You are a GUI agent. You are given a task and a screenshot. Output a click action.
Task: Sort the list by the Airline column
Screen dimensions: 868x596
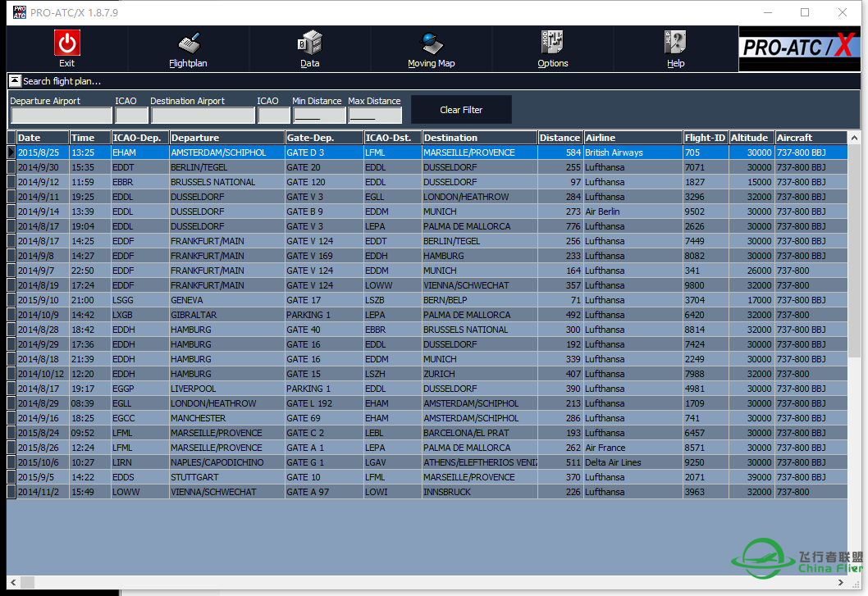pyautogui.click(x=633, y=137)
